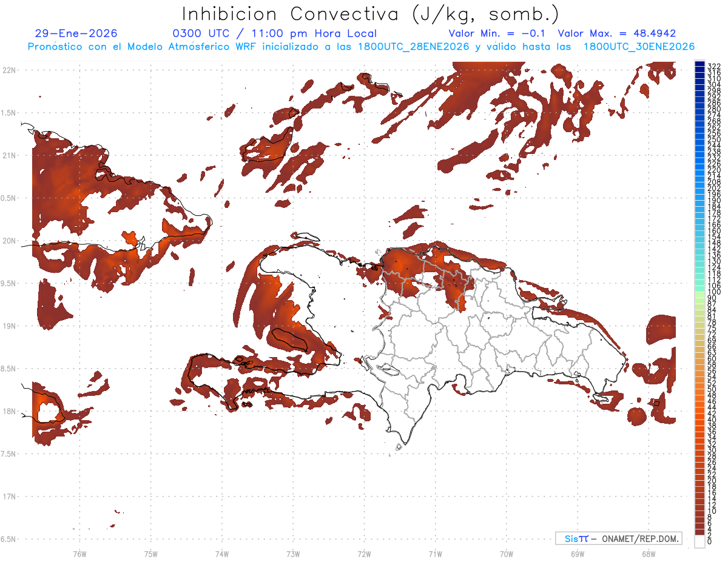Click the "72W" longitude label
Screen dimensions: 728x562
click(x=364, y=554)
